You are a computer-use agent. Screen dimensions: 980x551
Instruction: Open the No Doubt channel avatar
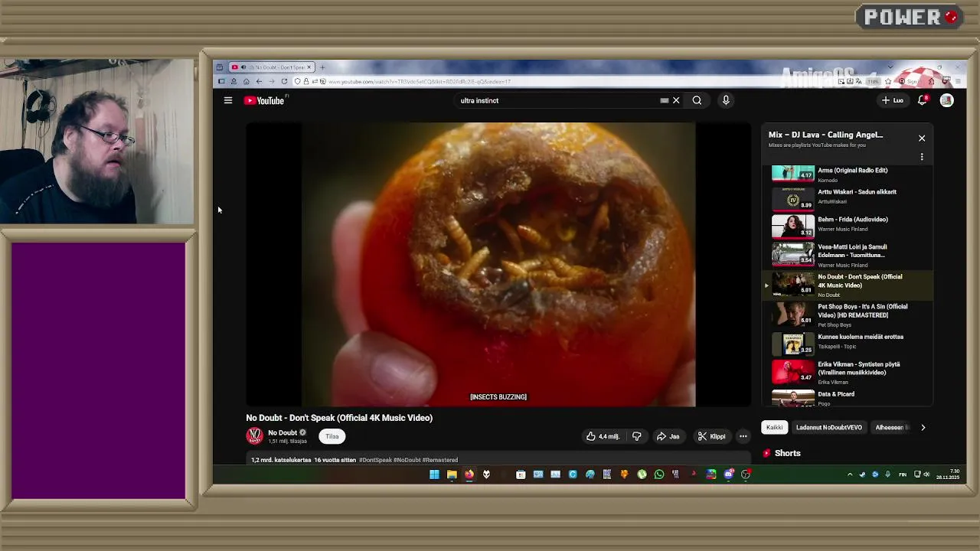254,436
